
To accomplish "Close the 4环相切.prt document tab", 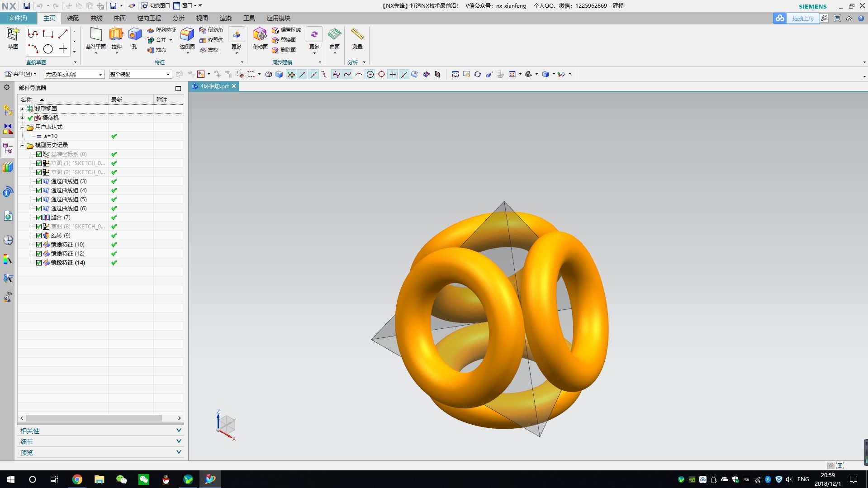I will [234, 86].
